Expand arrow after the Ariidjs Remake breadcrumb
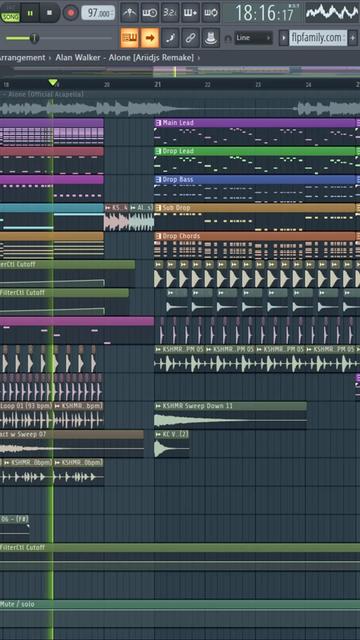This screenshot has width=360, height=640. 199,58
